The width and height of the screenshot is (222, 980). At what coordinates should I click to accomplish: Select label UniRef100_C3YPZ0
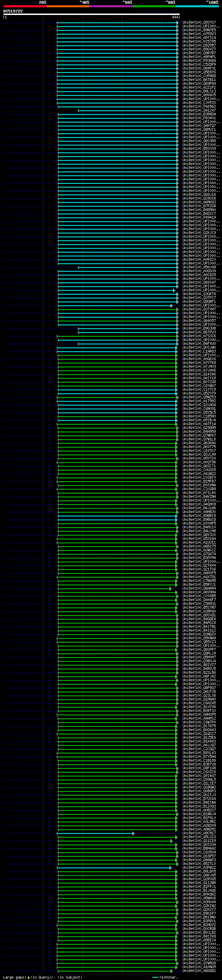(199, 103)
